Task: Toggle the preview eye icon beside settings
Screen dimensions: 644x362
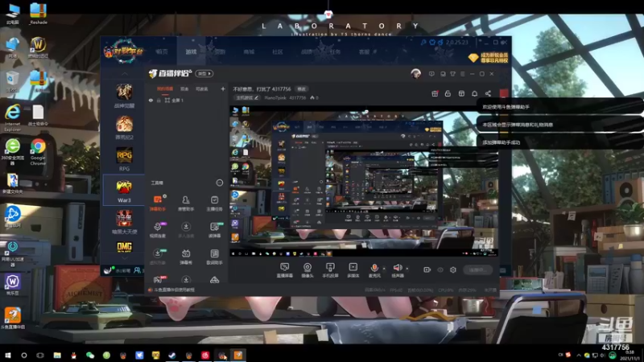Action: pyautogui.click(x=440, y=269)
